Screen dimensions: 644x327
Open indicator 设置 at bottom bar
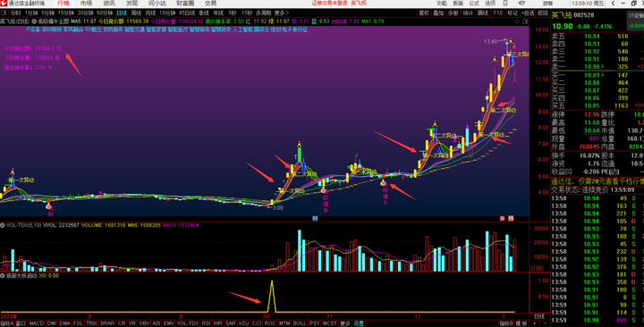pyautogui.click(x=359, y=323)
